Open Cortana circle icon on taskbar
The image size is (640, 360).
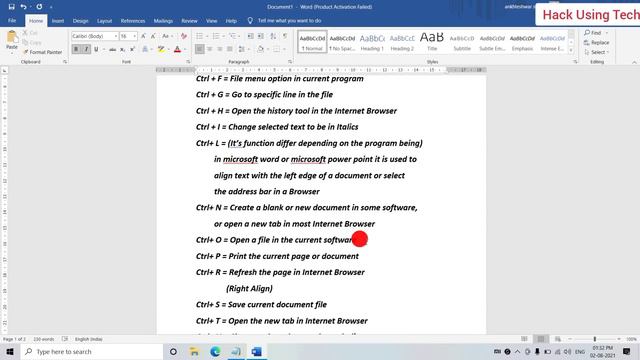tap(173, 351)
